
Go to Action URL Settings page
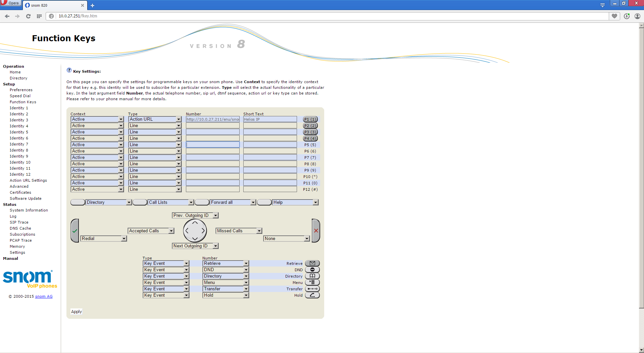click(28, 180)
